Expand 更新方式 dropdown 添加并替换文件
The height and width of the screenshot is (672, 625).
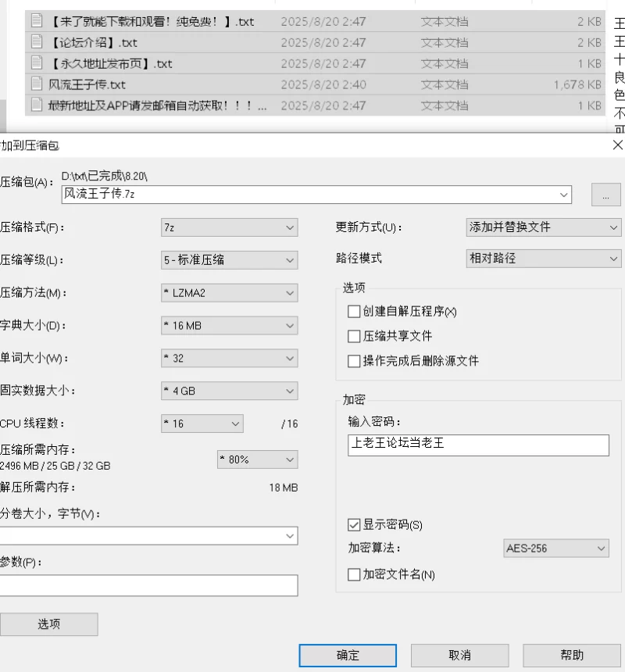click(544, 227)
